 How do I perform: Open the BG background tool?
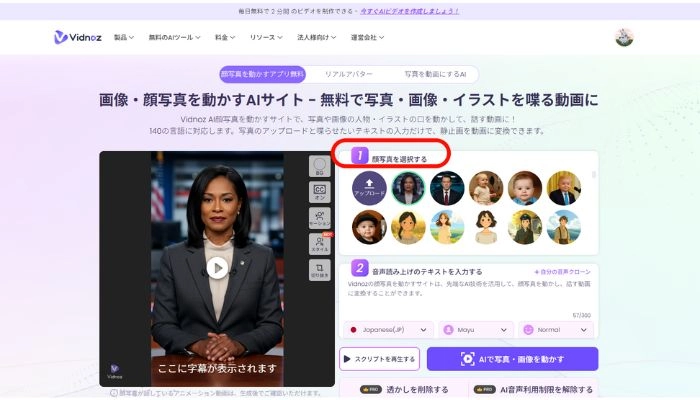(x=320, y=167)
